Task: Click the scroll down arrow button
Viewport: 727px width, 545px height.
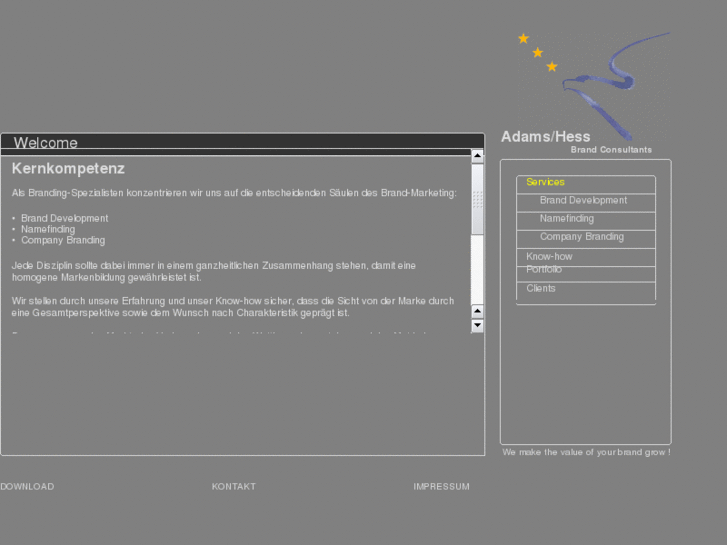Action: click(x=477, y=326)
